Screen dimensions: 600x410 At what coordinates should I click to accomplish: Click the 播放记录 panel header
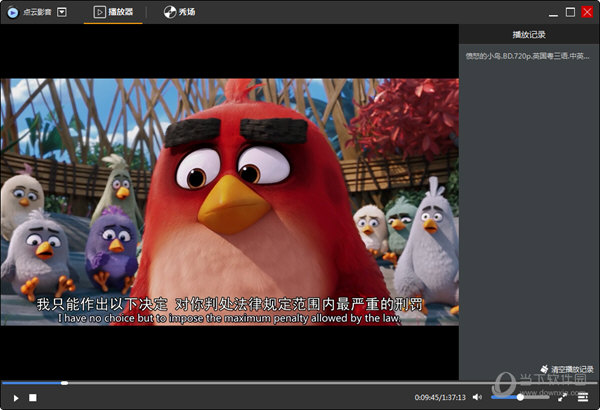point(529,34)
